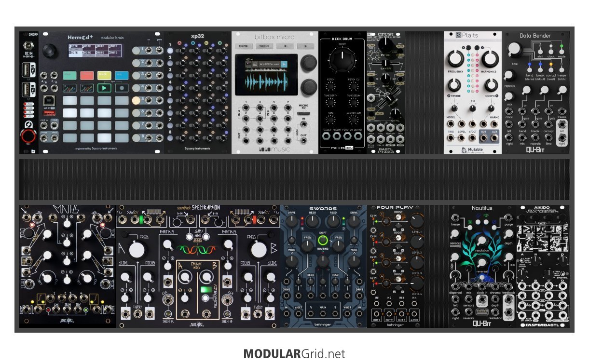Click the green lit Spectraphon button
Viewport: 589px width, 364px height.
(206, 289)
